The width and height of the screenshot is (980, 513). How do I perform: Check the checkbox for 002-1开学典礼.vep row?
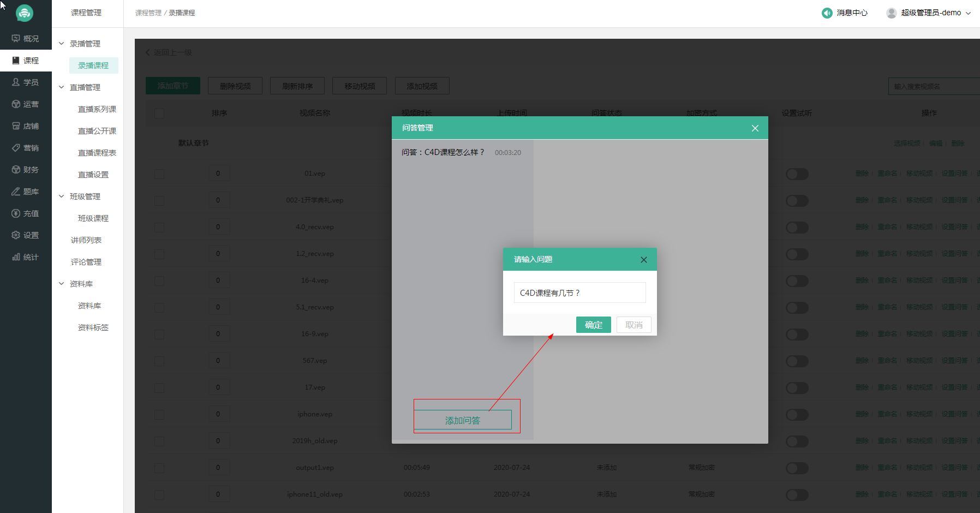coord(159,201)
